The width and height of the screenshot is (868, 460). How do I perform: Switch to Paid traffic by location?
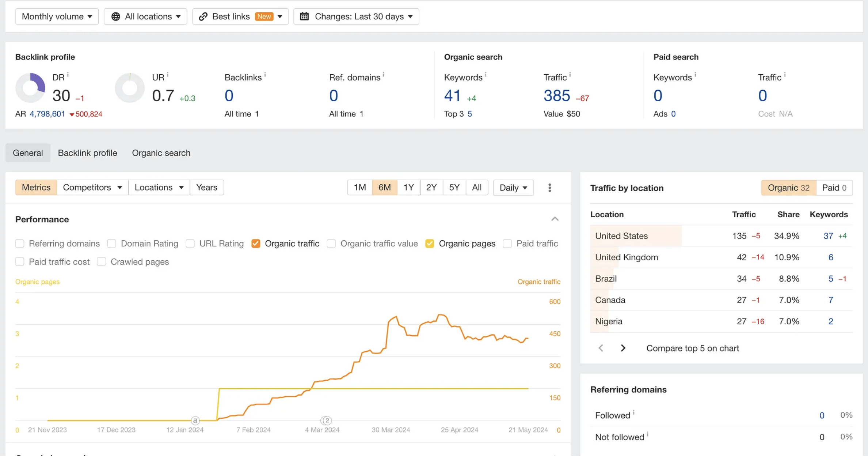point(834,188)
